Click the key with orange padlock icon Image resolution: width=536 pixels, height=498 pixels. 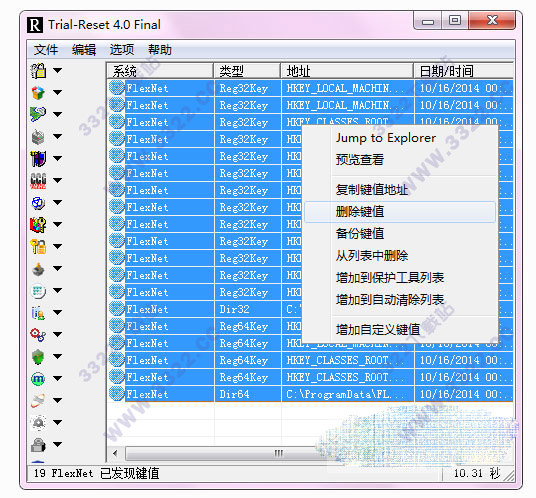click(x=38, y=246)
